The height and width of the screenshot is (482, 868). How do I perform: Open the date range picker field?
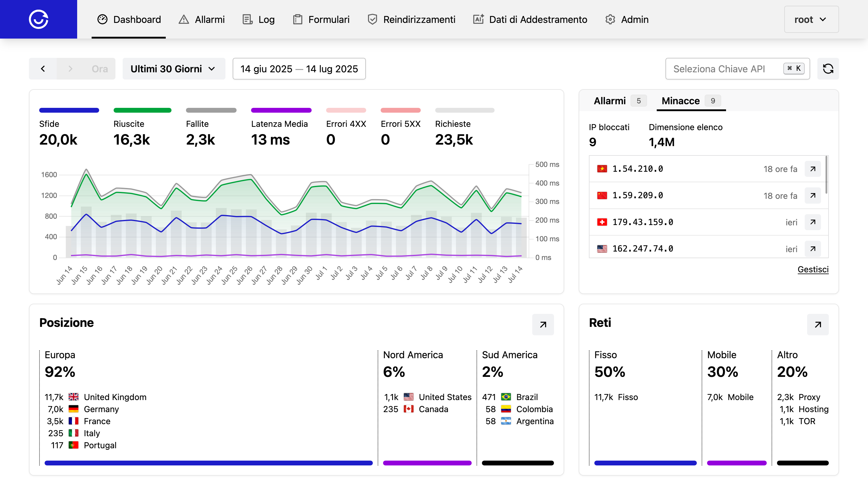click(299, 69)
